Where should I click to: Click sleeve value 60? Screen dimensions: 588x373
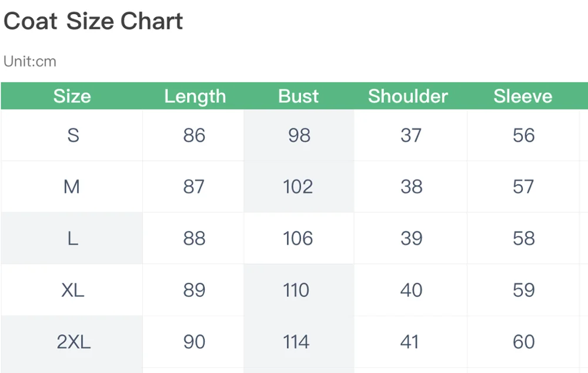click(523, 342)
